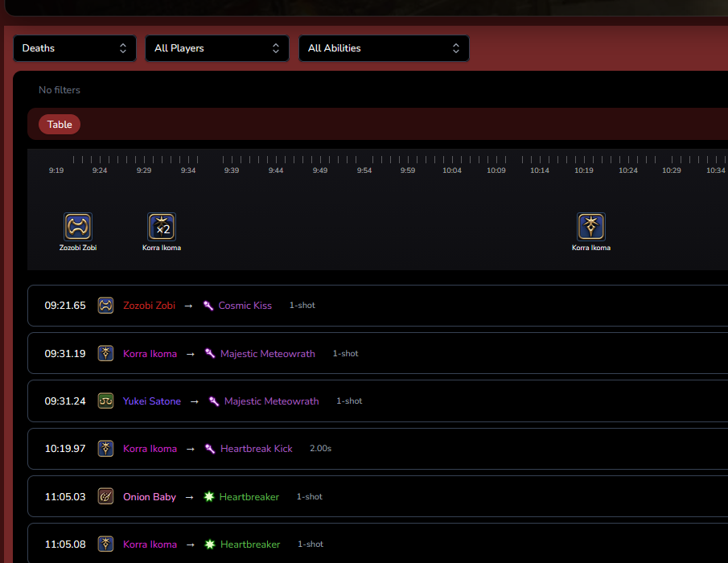Open Korra Ikoma link in 10:19.97 row

tap(150, 449)
